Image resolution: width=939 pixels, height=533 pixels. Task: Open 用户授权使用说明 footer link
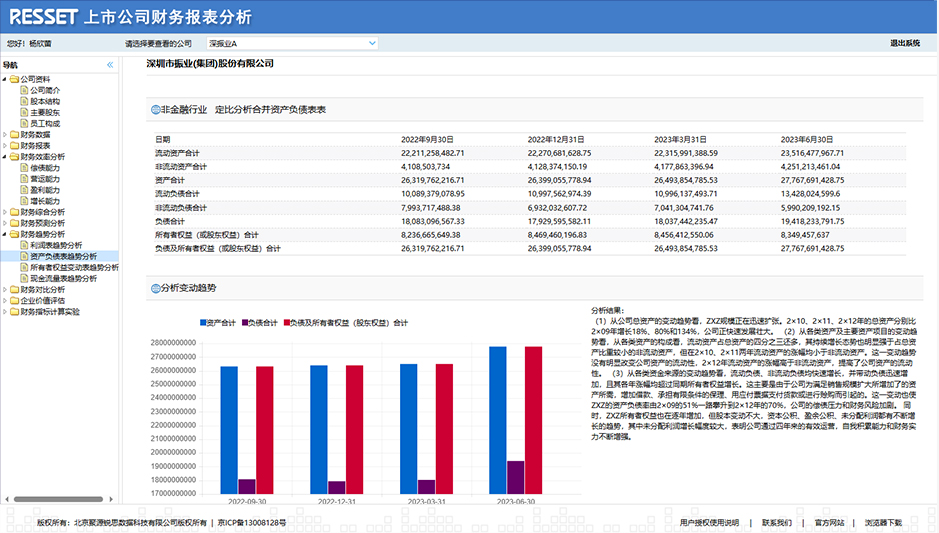pyautogui.click(x=709, y=523)
